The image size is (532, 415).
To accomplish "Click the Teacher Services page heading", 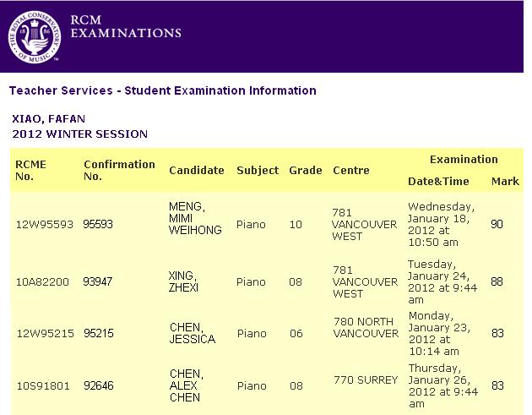I will pyautogui.click(x=162, y=90).
